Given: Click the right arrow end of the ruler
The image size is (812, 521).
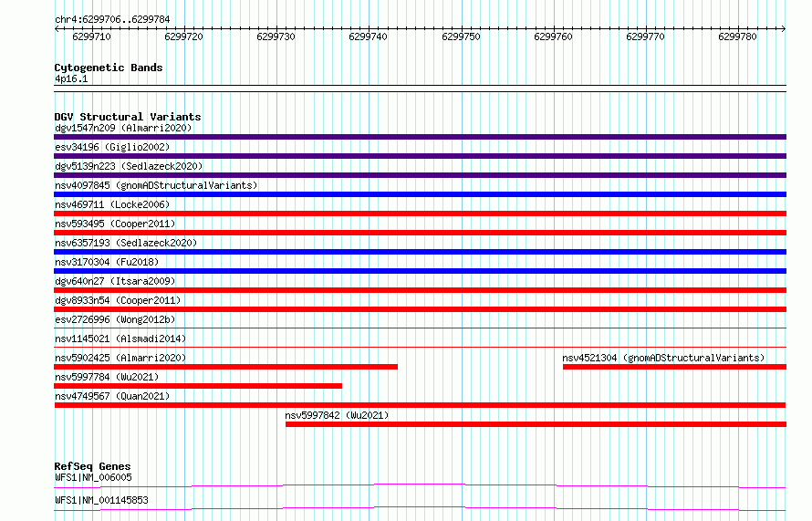Looking at the screenshot, I should [x=784, y=29].
